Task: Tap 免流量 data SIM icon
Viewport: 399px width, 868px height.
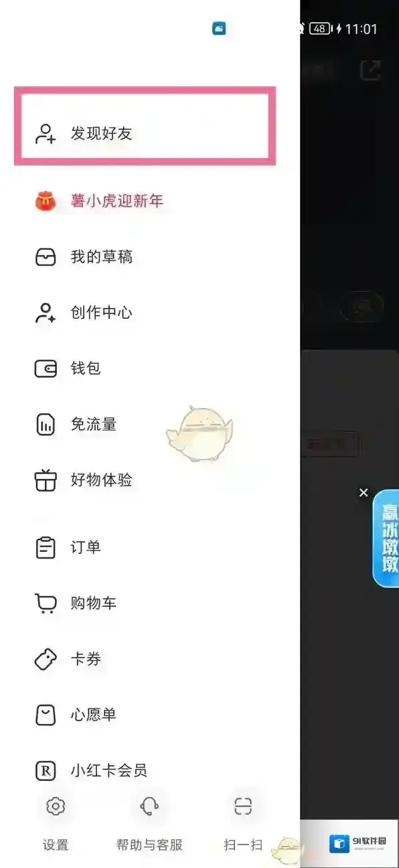Action: point(46,425)
